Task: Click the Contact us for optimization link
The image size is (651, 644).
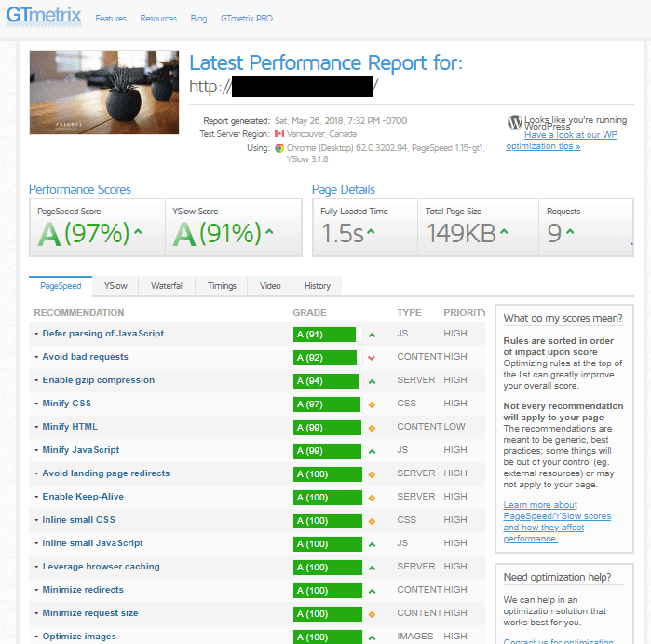Action: [x=558, y=641]
